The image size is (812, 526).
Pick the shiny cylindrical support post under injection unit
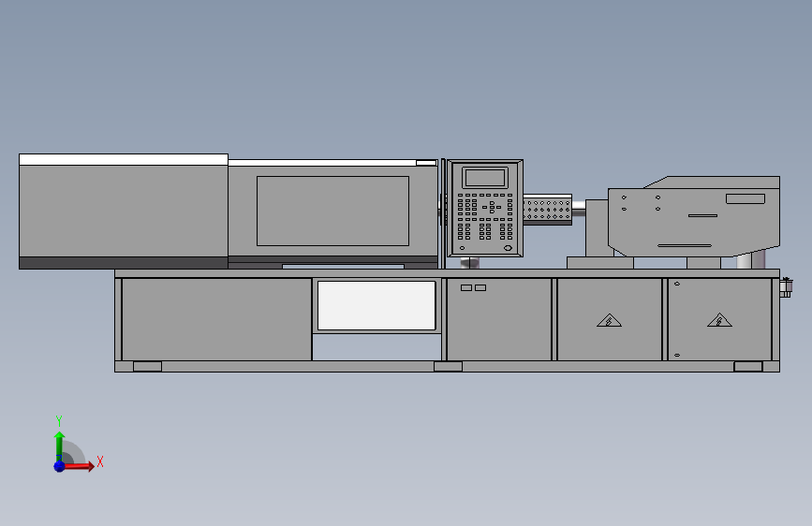pyautogui.click(x=751, y=259)
